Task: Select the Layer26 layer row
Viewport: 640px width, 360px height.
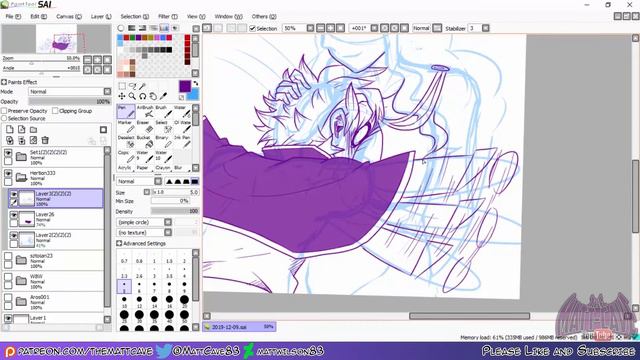Action: [56, 219]
